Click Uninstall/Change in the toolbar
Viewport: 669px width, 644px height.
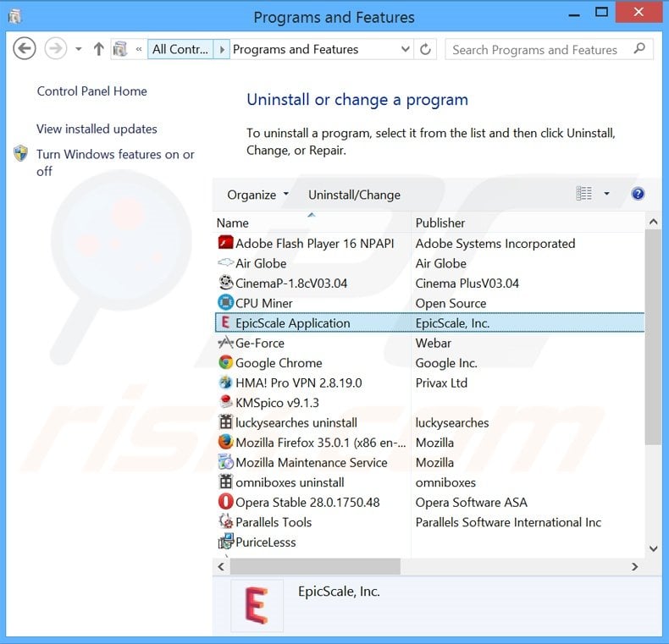(x=354, y=195)
